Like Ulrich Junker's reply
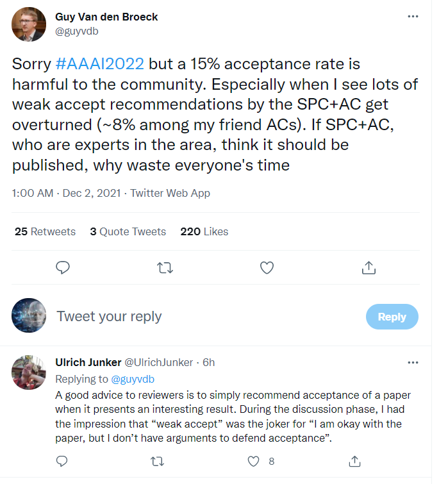Image resolution: width=448 pixels, height=484 pixels. point(254,460)
